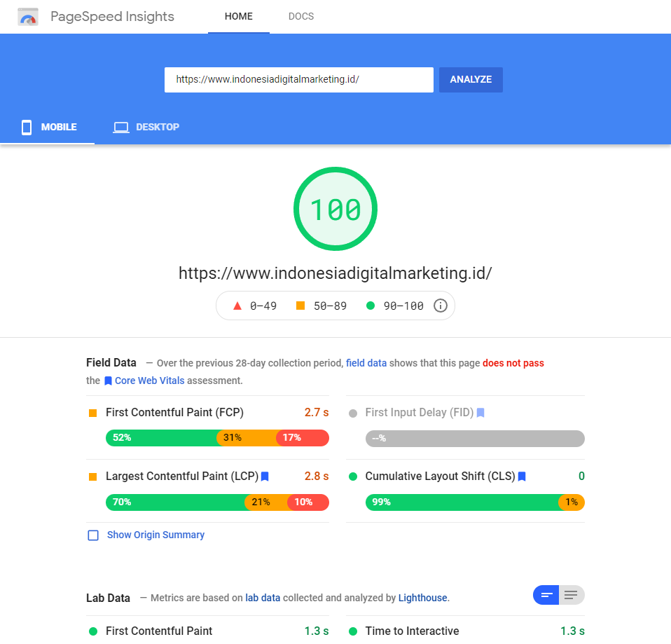The image size is (671, 644).
Task: Switch Lab Data to compact view toggle
Action: [x=546, y=596]
